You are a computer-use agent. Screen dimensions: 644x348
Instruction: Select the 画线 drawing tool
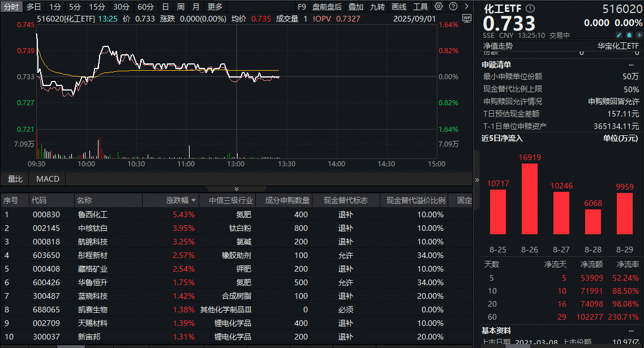[400, 6]
